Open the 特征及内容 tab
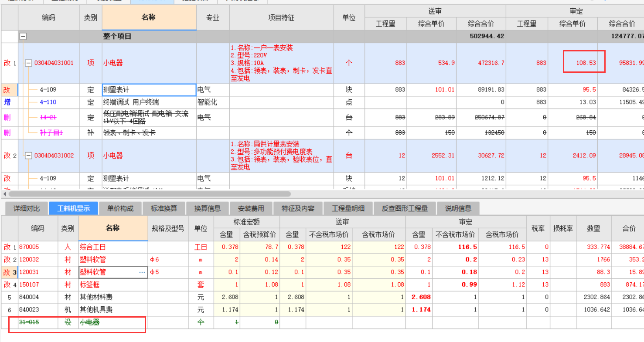 tap(298, 208)
